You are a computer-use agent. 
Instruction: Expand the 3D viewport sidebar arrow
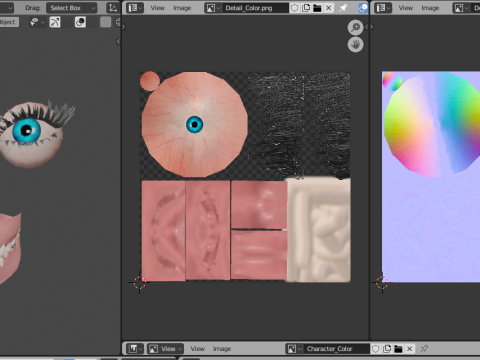(x=118, y=41)
